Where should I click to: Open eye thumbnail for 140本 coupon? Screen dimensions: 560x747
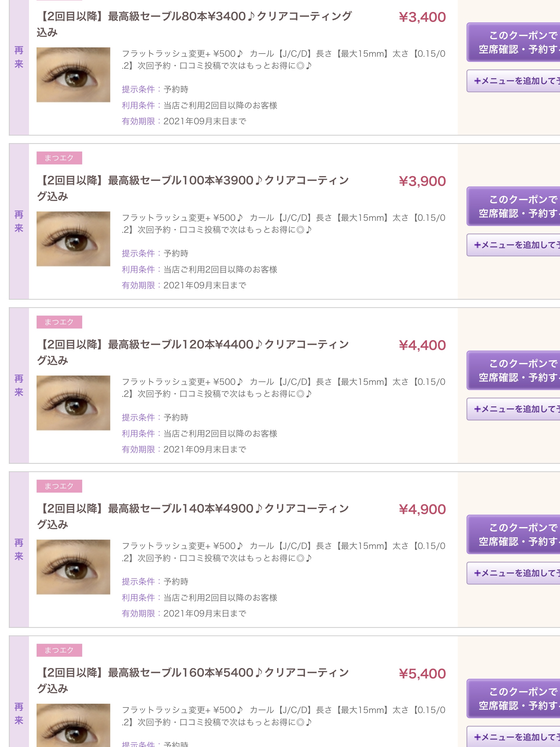point(73,567)
